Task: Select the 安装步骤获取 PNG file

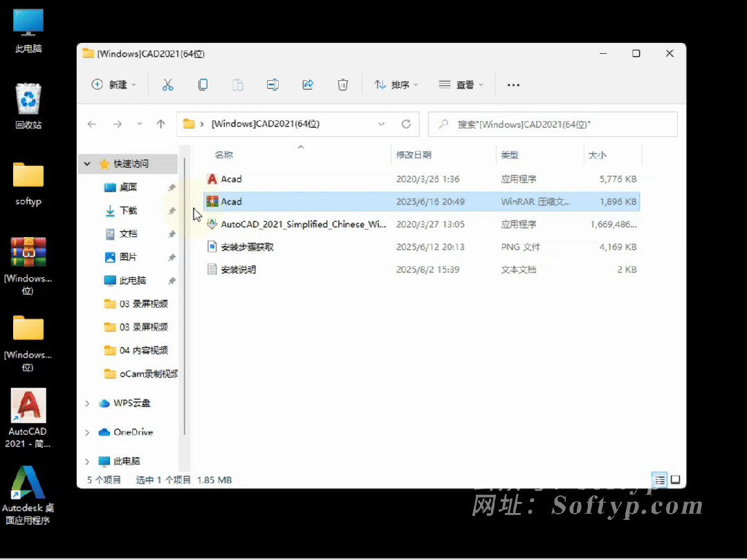Action: coord(422,247)
